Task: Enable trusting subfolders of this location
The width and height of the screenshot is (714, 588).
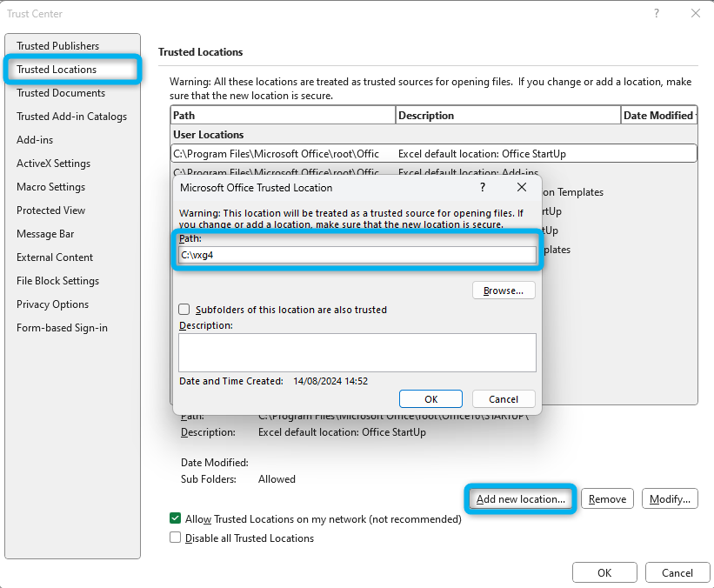Action: pos(184,309)
